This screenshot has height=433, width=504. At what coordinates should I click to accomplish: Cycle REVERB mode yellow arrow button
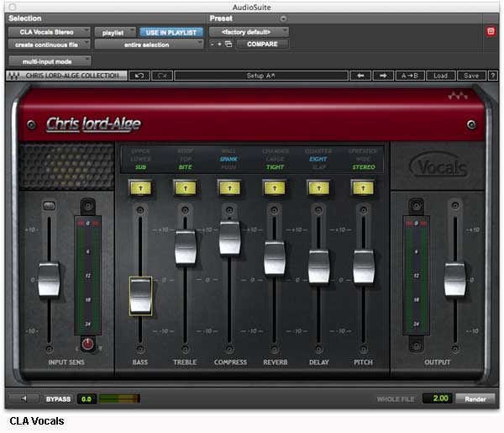[x=274, y=188]
